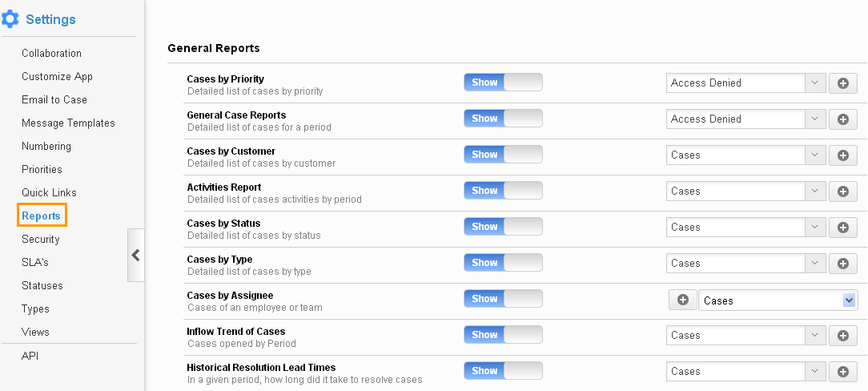Collapse the settings sidebar with left arrow
Screen dimensions: 868x391
(135, 256)
